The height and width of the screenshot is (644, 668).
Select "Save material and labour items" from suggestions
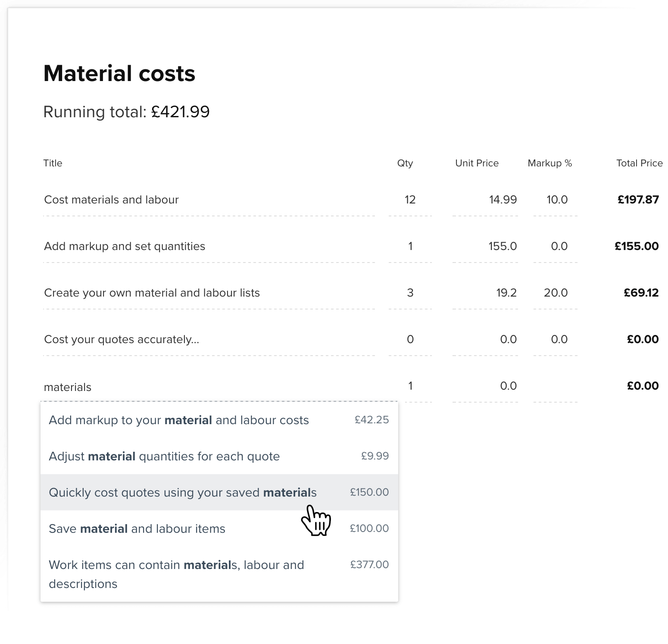point(137,528)
